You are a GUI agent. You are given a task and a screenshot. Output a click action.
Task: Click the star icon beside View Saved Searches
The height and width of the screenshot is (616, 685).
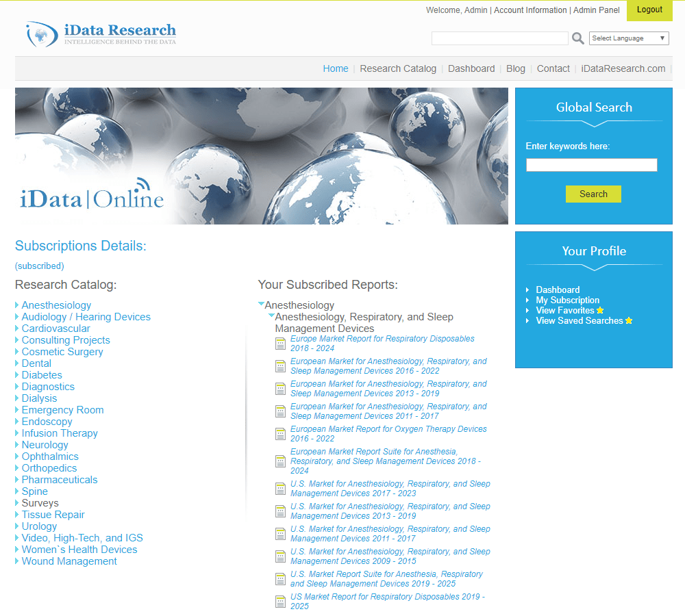pos(629,320)
